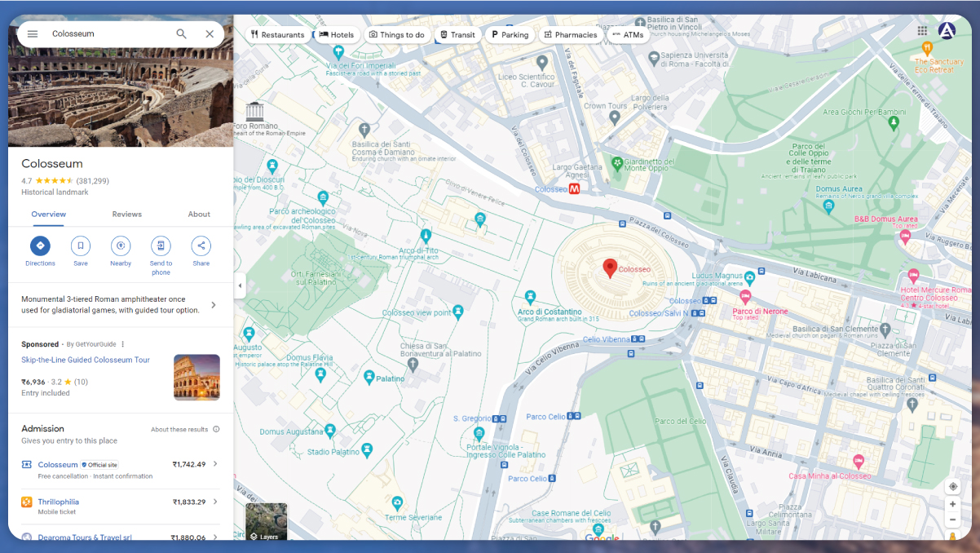This screenshot has width=980, height=553.
Task: Click the Colosseo metro station icon
Action: tap(574, 188)
